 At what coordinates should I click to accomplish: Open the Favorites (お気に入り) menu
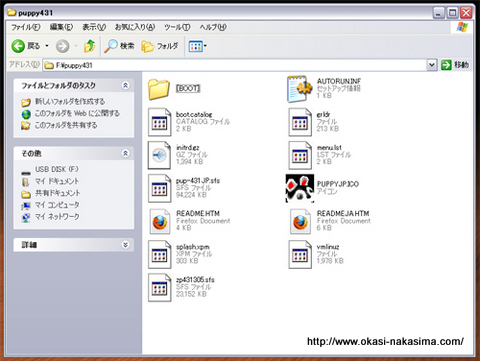[x=135, y=27]
